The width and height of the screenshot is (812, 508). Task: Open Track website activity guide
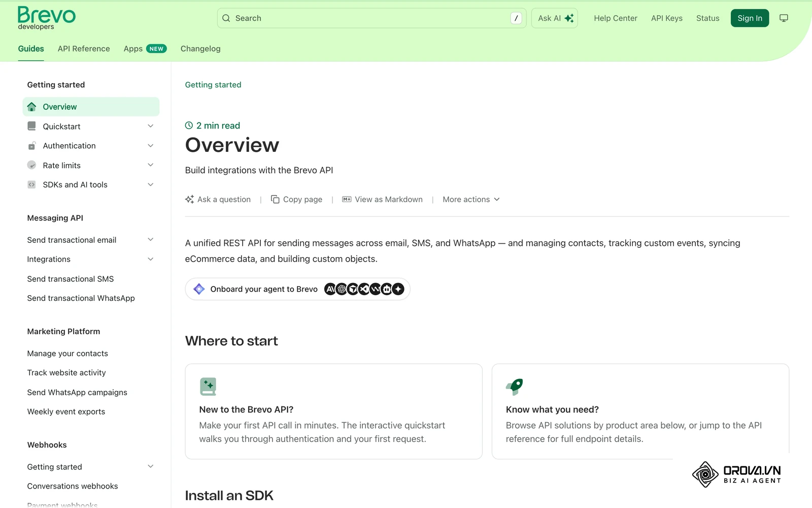coord(66,373)
